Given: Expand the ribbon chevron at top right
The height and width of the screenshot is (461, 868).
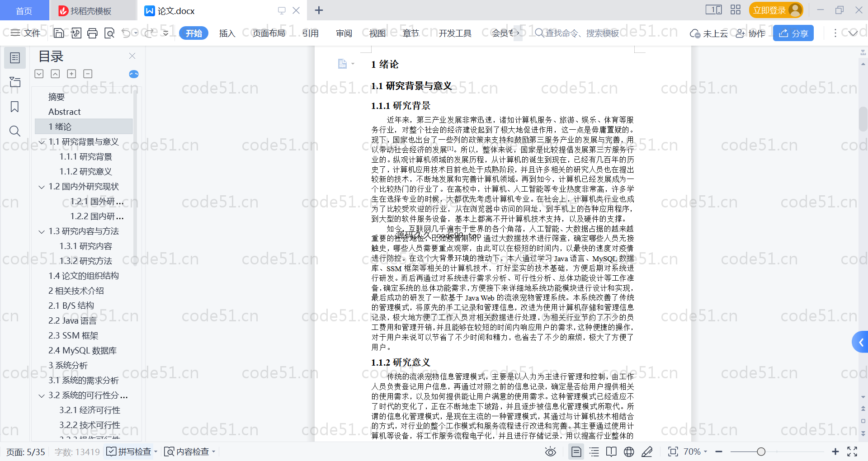Looking at the screenshot, I should pyautogui.click(x=853, y=33).
